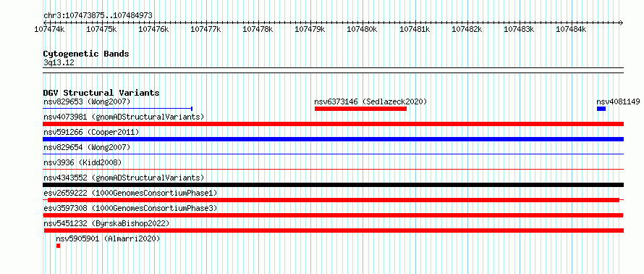The width and height of the screenshot is (644, 274).
Task: Click ruler tick label 107480k
Action: pos(363,29)
